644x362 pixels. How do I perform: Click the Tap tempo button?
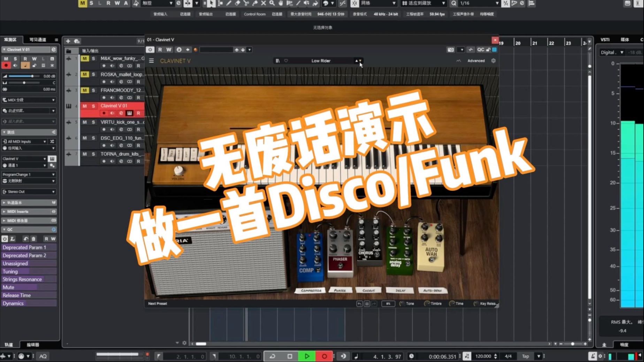(525, 356)
